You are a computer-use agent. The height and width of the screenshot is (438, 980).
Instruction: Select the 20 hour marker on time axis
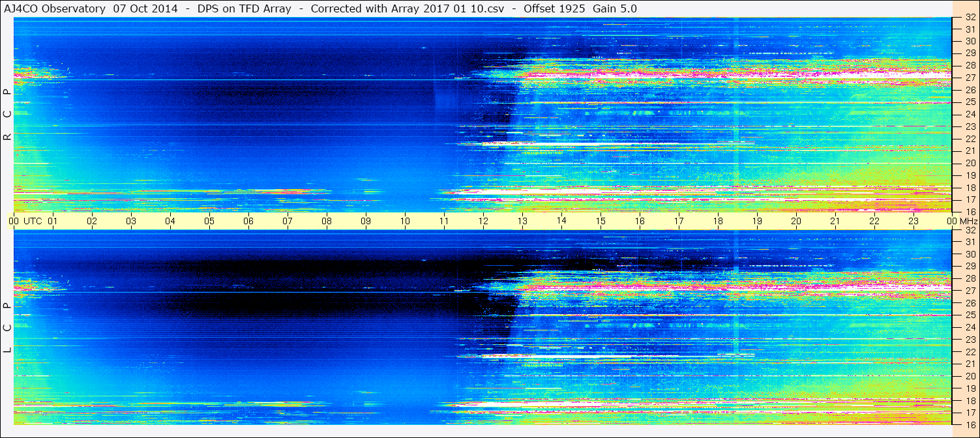(796, 222)
